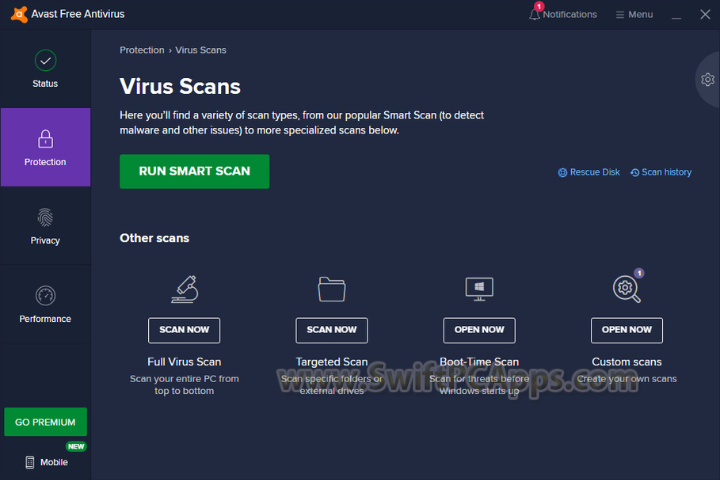Click the Rescue Disk lifebuoy icon
The height and width of the screenshot is (480, 720).
[562, 172]
